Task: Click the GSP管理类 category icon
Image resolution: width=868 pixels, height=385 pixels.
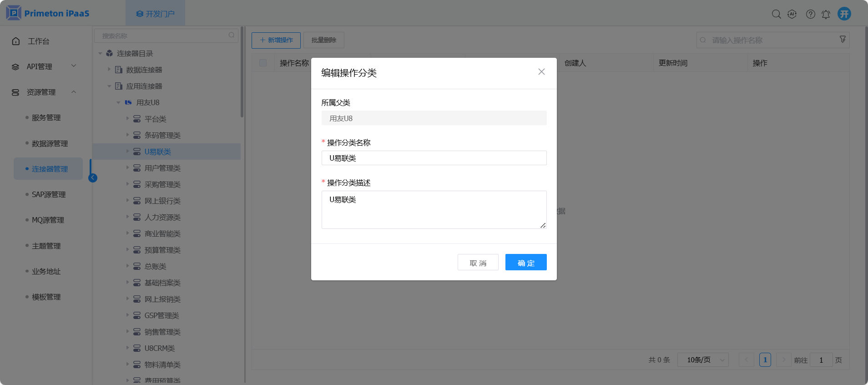Action: [x=136, y=315]
